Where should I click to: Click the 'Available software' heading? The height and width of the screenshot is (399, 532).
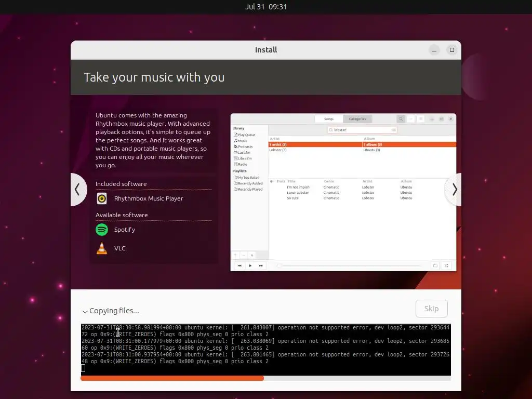click(x=122, y=215)
